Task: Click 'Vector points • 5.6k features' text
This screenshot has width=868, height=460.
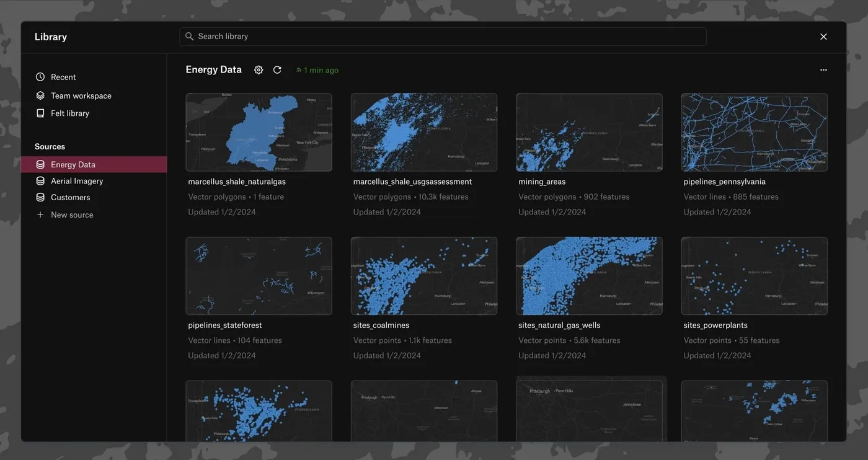Action: coord(569,340)
